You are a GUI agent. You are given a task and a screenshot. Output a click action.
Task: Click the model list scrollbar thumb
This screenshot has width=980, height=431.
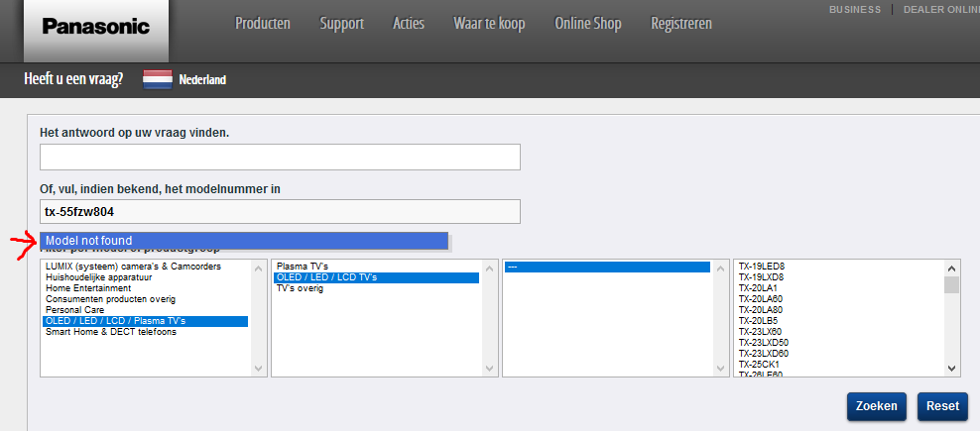tap(951, 284)
